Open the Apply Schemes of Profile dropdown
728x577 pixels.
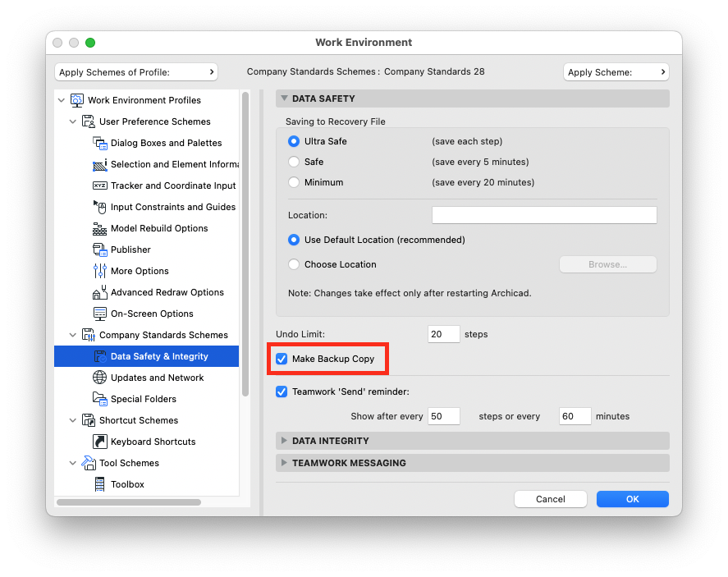[x=136, y=72]
